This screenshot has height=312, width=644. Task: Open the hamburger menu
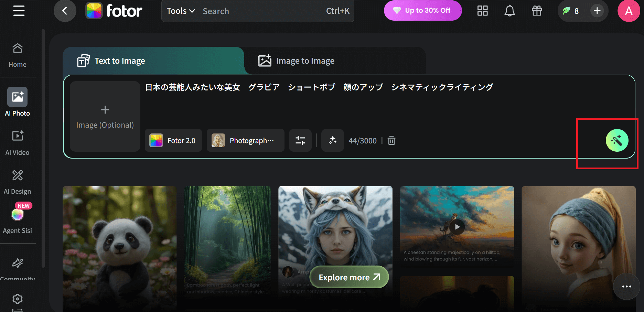(19, 11)
